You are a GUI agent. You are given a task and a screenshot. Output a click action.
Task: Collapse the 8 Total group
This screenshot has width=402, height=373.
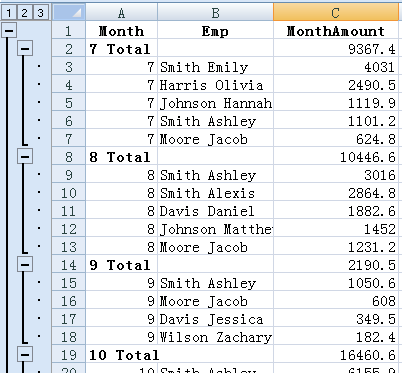(25, 157)
